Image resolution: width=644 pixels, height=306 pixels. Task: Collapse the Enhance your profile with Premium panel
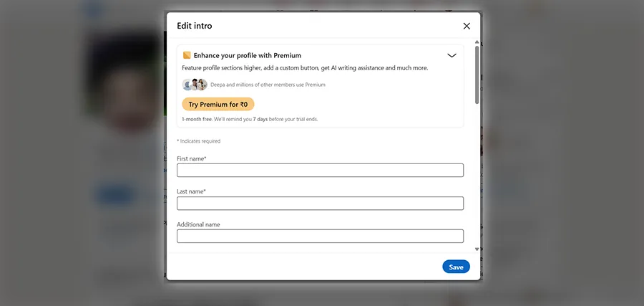tap(452, 55)
